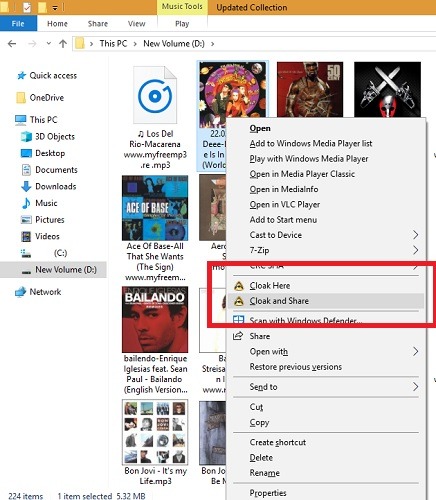This screenshot has height=500, width=436.
Task: Click the Cloak and Share triangle icon
Action: 238,301
